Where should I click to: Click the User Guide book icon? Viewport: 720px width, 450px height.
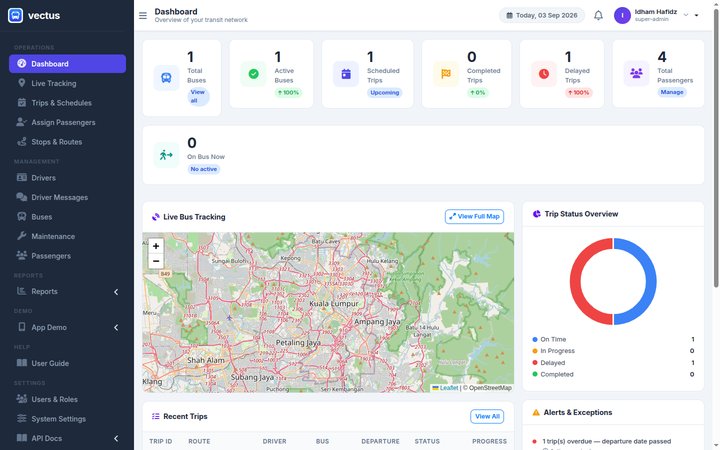[22, 363]
